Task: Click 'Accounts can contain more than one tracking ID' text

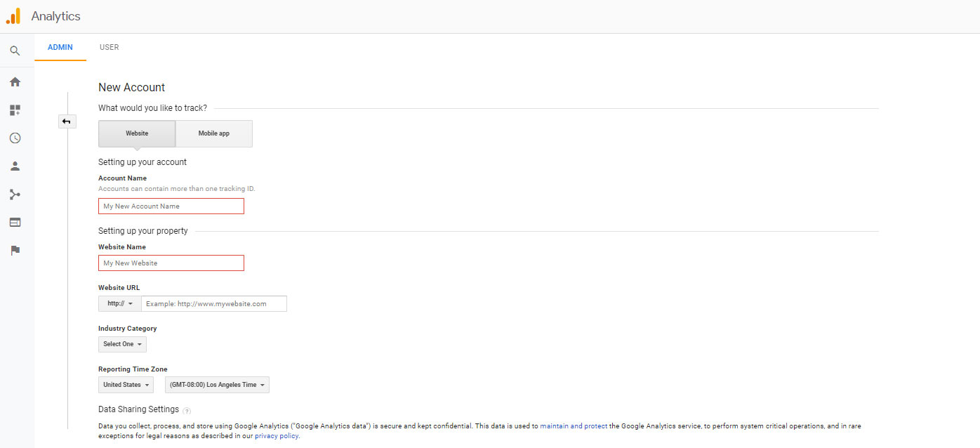Action: [177, 189]
